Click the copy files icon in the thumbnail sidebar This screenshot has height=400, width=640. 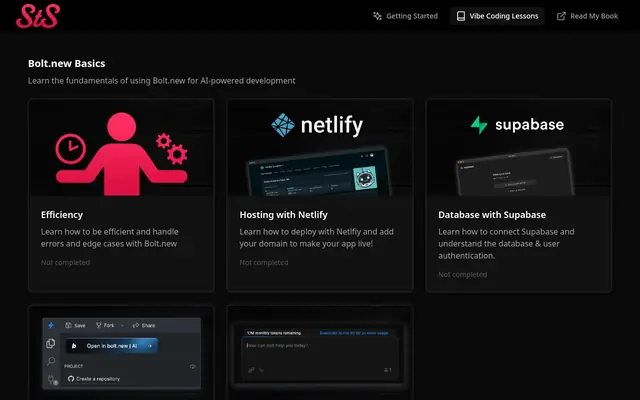pos(51,343)
